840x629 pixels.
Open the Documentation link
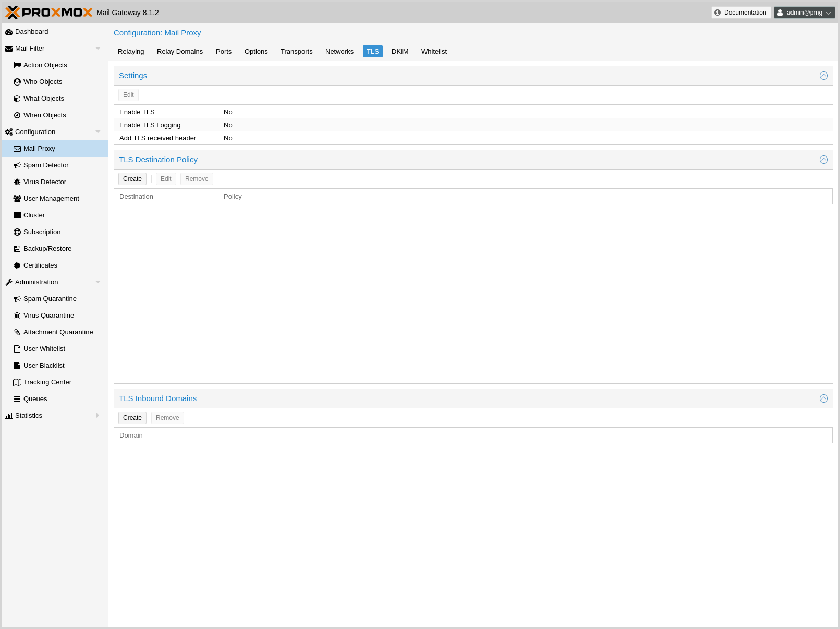coord(740,13)
